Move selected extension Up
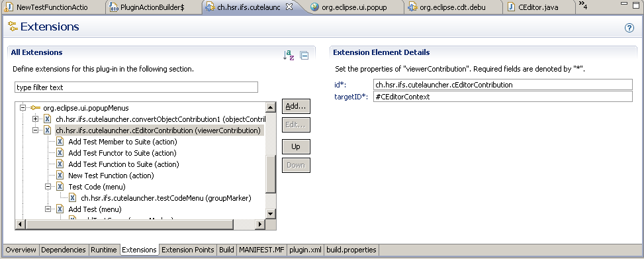 [x=296, y=146]
